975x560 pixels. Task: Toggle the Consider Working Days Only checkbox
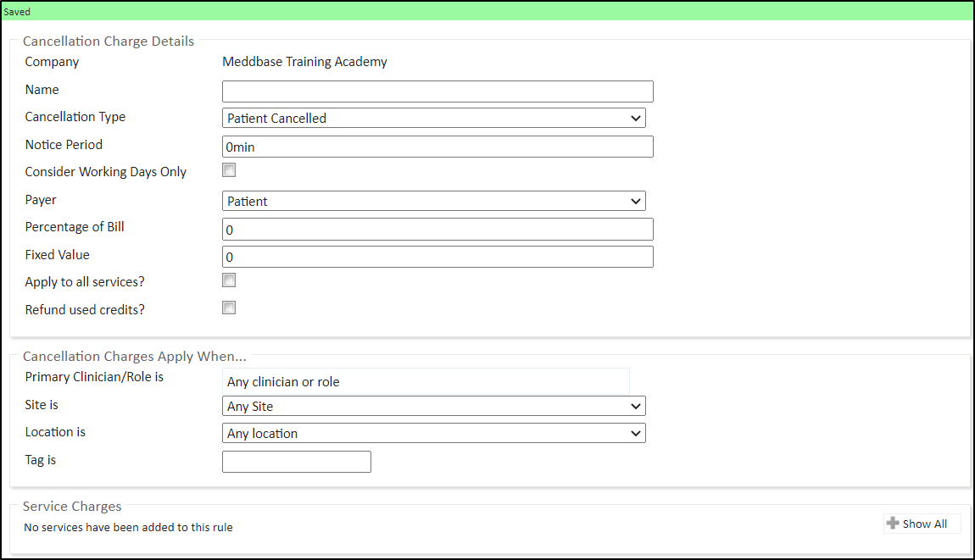coord(229,170)
